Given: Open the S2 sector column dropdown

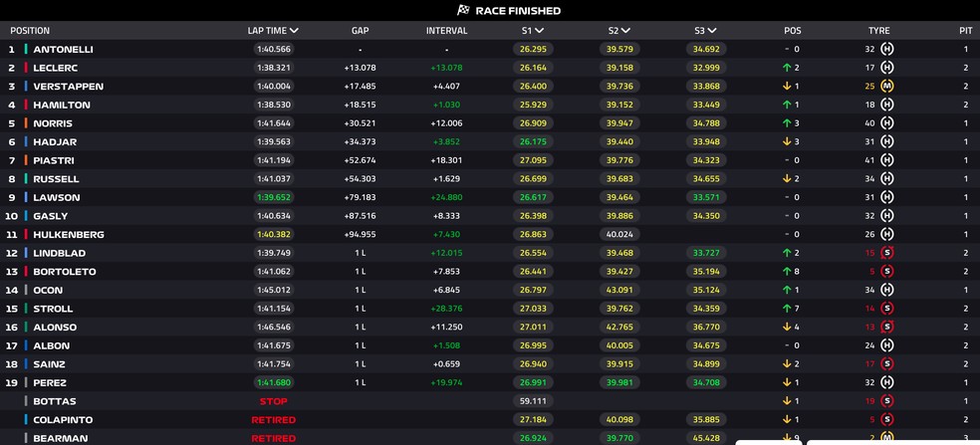Looking at the screenshot, I should click(x=626, y=30).
